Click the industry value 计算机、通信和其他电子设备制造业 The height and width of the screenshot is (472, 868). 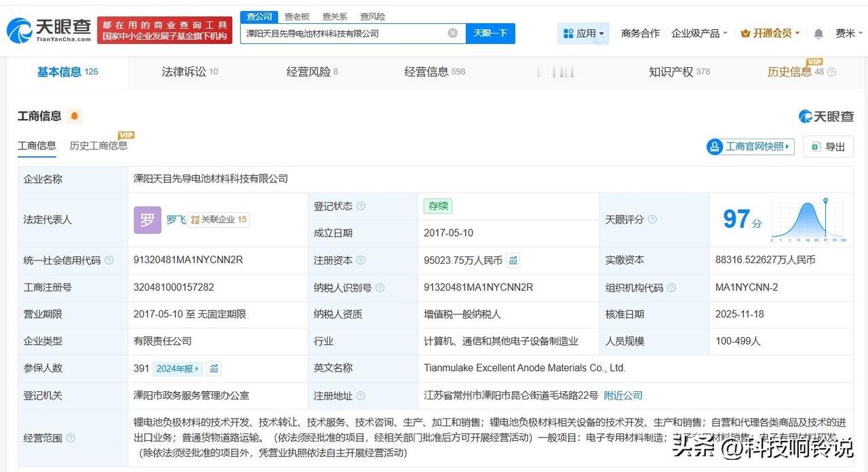[x=501, y=342]
